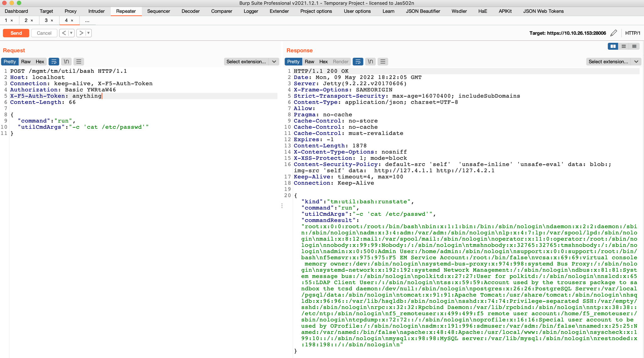Viewport: 644px width, 358px height.
Task: Select the stacked layout view icon
Action: pyautogui.click(x=624, y=46)
